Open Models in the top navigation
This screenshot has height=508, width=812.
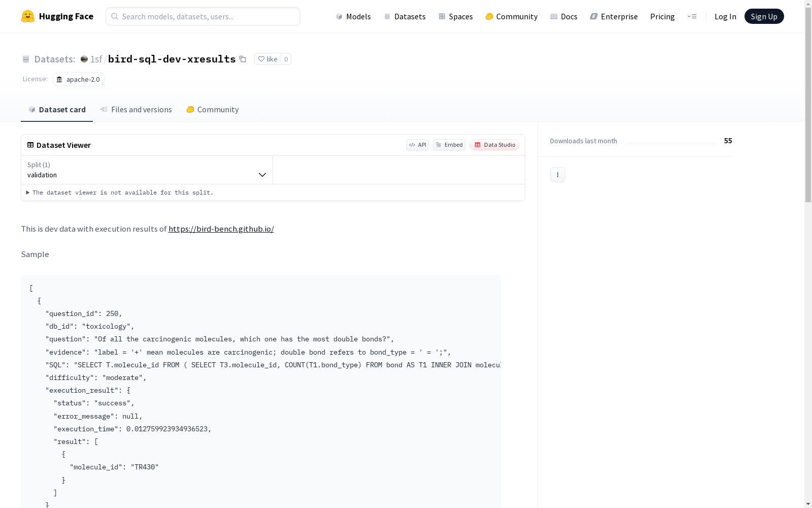[353, 16]
